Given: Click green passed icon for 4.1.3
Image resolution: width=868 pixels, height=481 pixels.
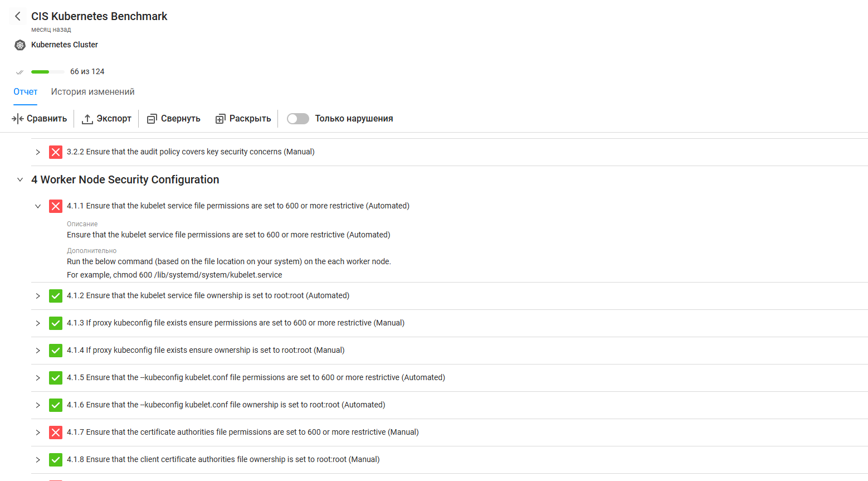Looking at the screenshot, I should [56, 323].
